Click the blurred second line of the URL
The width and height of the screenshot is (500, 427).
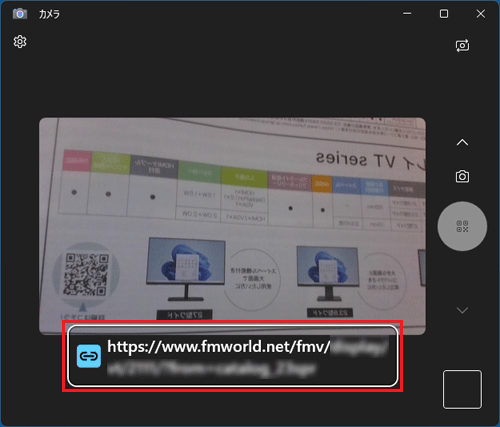click(x=211, y=369)
